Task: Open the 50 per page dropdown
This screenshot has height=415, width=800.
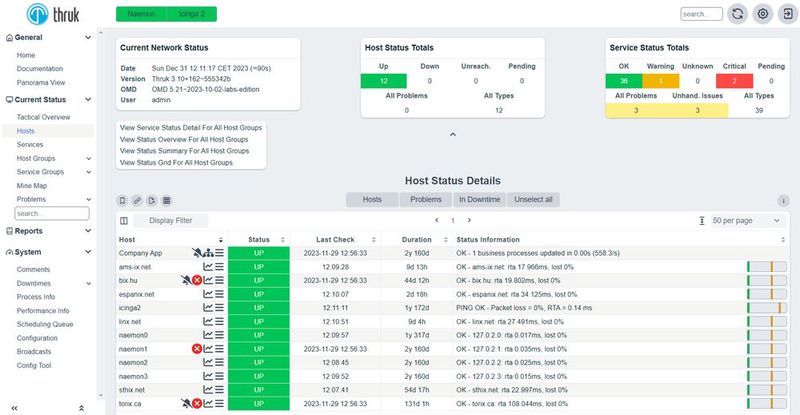Action: click(746, 221)
